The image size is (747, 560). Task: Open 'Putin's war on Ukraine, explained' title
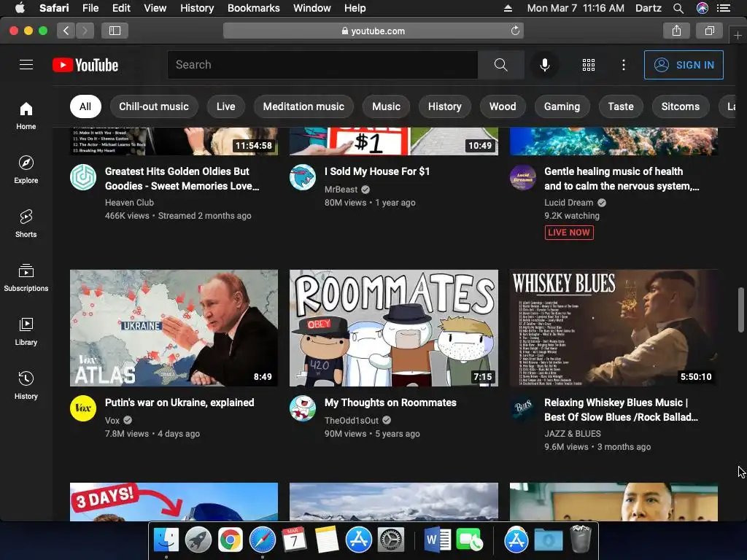[x=179, y=402]
